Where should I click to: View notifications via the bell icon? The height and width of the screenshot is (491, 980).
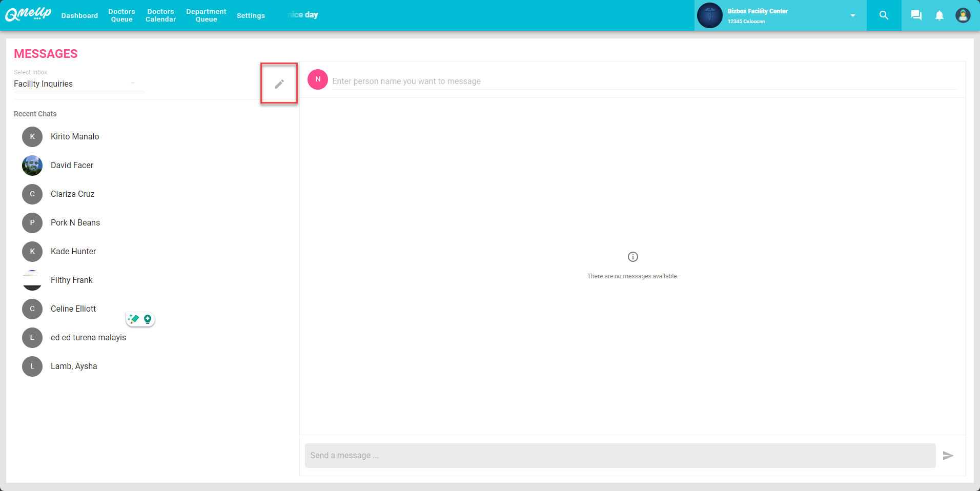tap(939, 15)
